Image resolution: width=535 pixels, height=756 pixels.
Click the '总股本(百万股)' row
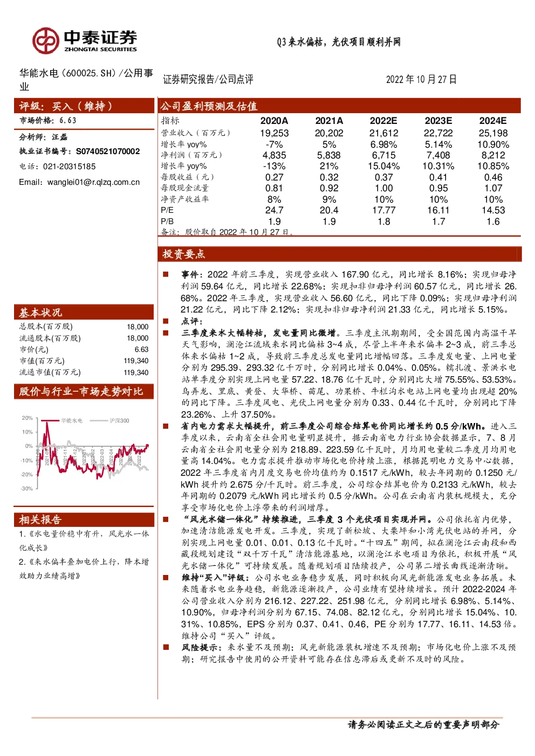click(x=84, y=327)
